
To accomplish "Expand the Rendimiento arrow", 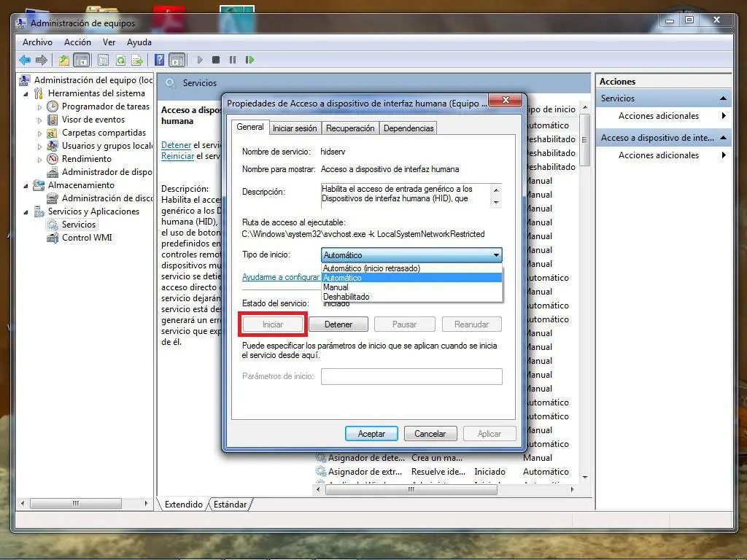I will click(39, 160).
